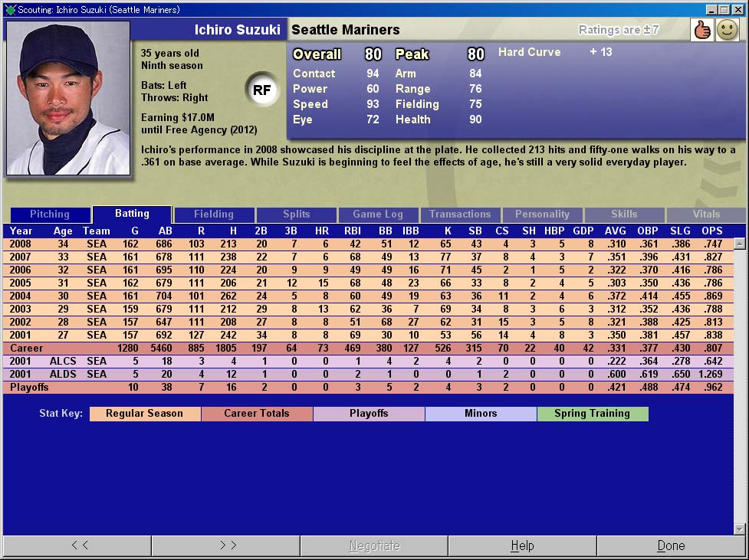Open the Fielding tab
This screenshot has height=560, width=749.
pos(214,215)
